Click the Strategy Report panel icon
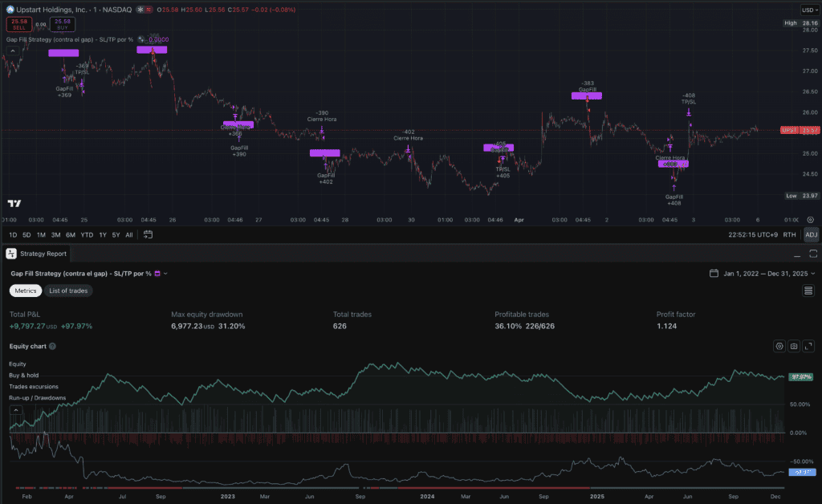 click(x=11, y=254)
